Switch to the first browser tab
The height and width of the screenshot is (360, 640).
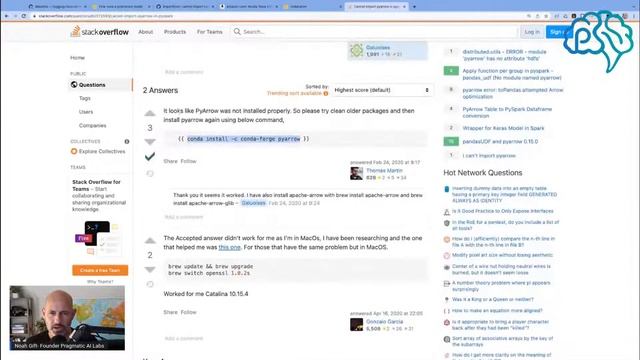point(56,7)
